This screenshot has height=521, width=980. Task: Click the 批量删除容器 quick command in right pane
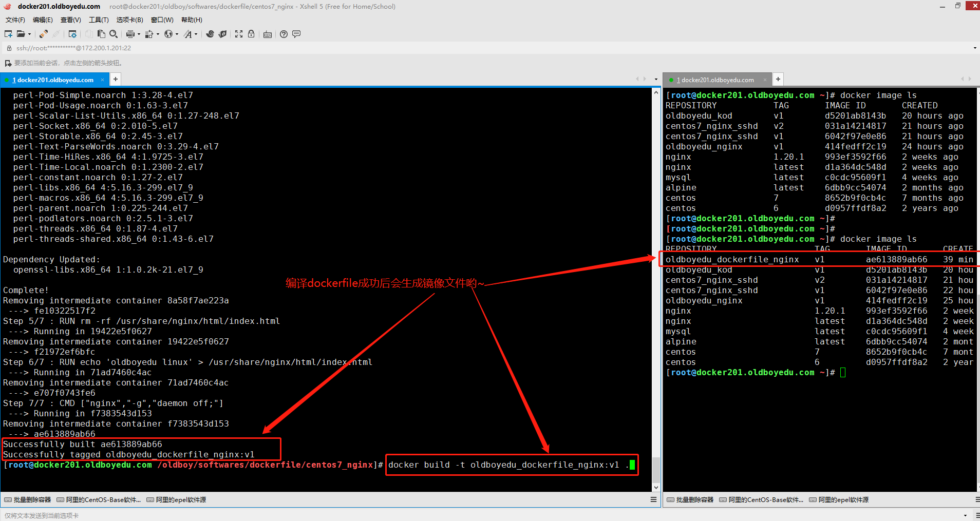point(690,500)
